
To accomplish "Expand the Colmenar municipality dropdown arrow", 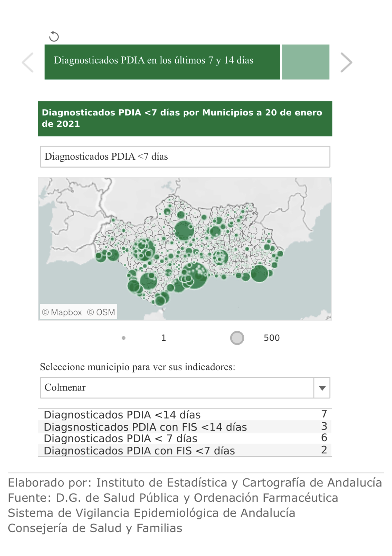I will point(322,388).
